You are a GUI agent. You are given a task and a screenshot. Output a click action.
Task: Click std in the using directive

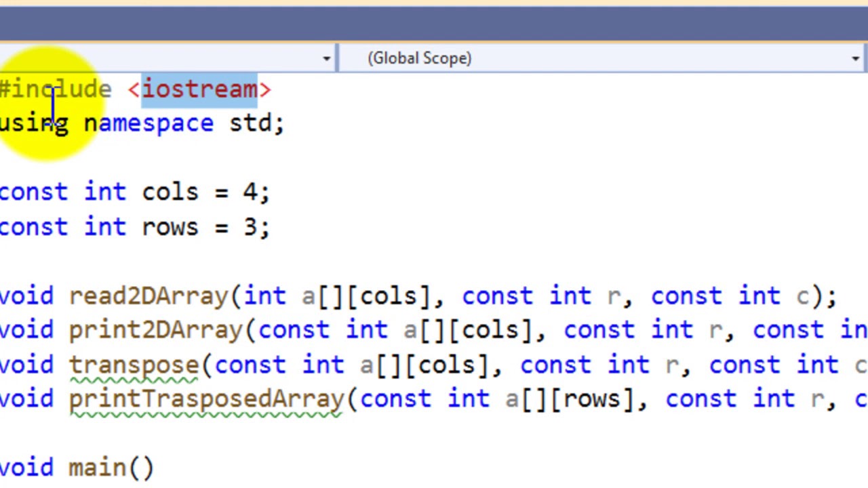coord(250,124)
